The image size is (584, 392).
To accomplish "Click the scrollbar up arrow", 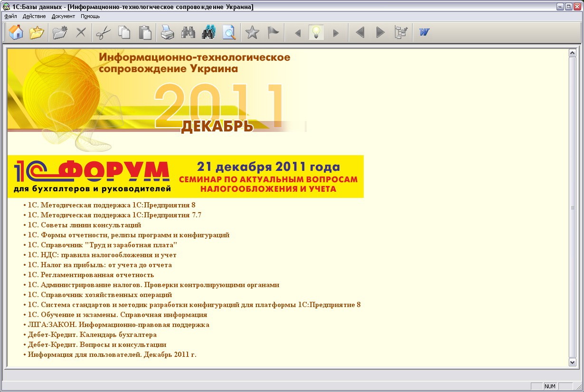I will [x=572, y=53].
